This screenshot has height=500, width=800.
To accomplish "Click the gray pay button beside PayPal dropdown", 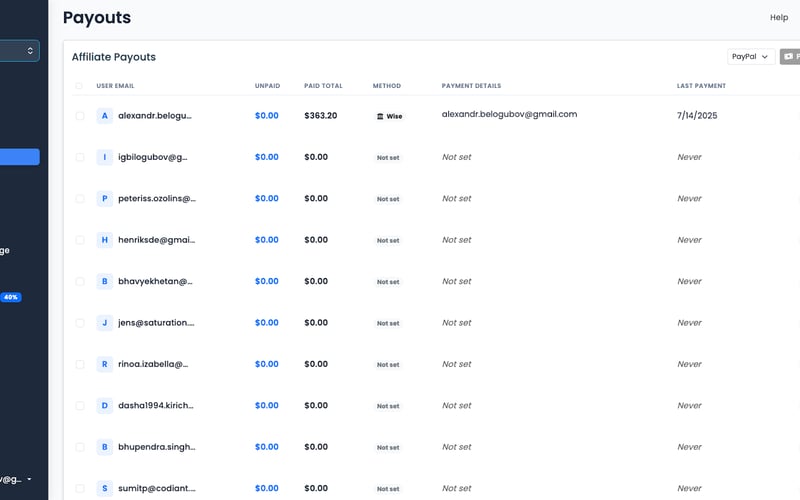I will tap(790, 57).
